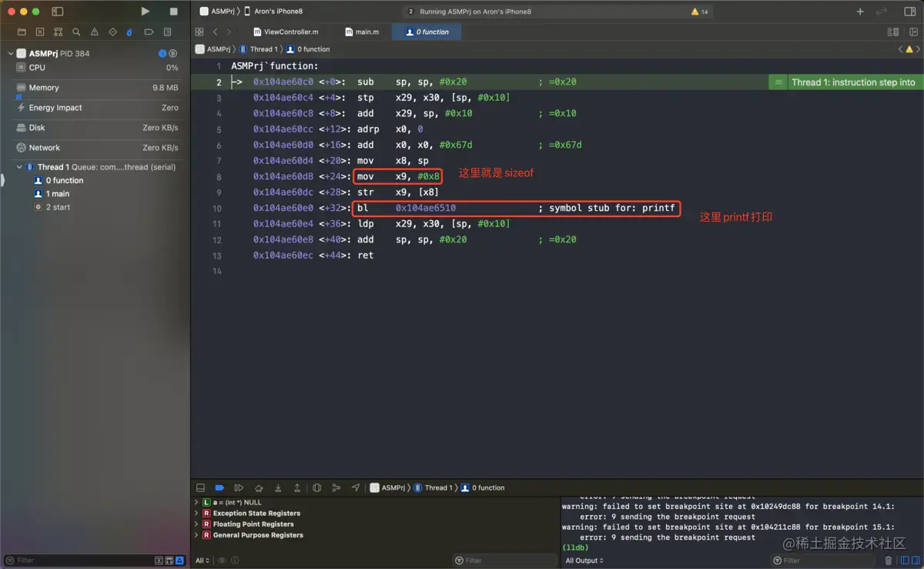Open the Test navigator diamond icon

pyautogui.click(x=112, y=32)
